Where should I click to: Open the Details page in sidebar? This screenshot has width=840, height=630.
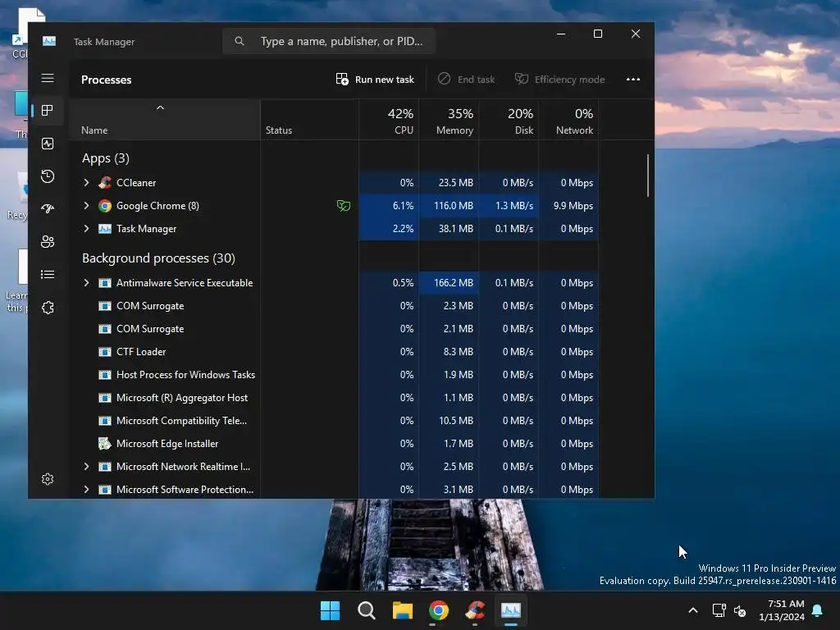point(48,275)
